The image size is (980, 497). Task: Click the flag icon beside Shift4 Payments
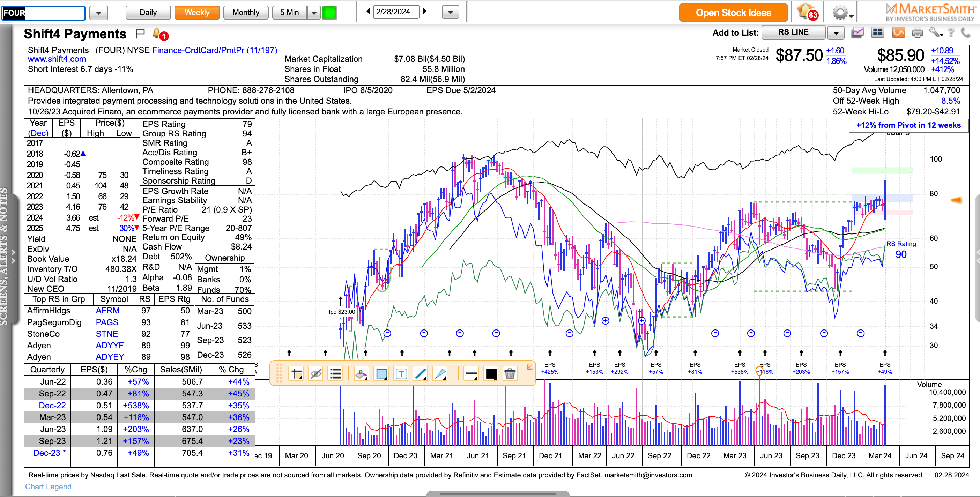[140, 34]
